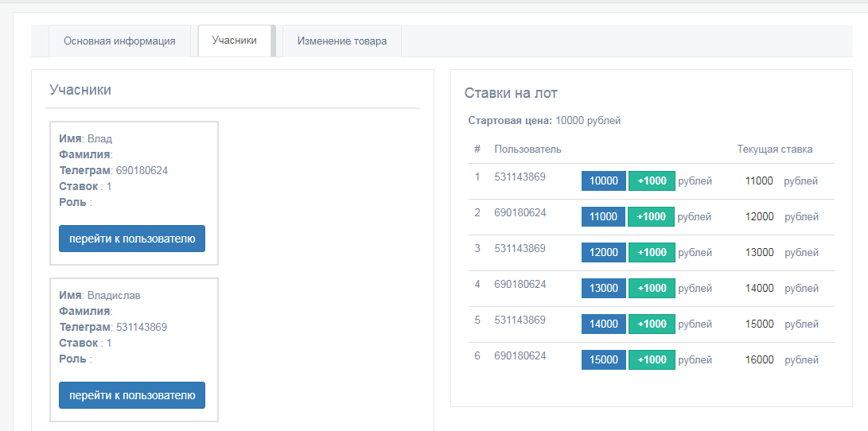Select user 690180624 in bid row 6
This screenshot has height=431, width=868.
point(520,355)
